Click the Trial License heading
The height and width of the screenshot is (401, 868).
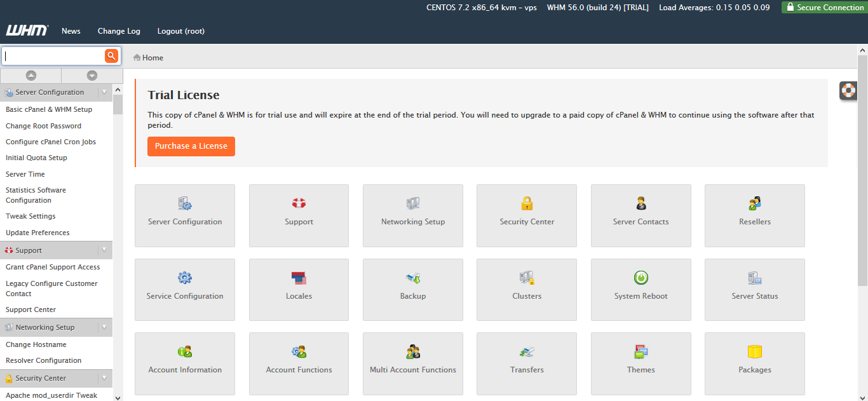point(184,95)
